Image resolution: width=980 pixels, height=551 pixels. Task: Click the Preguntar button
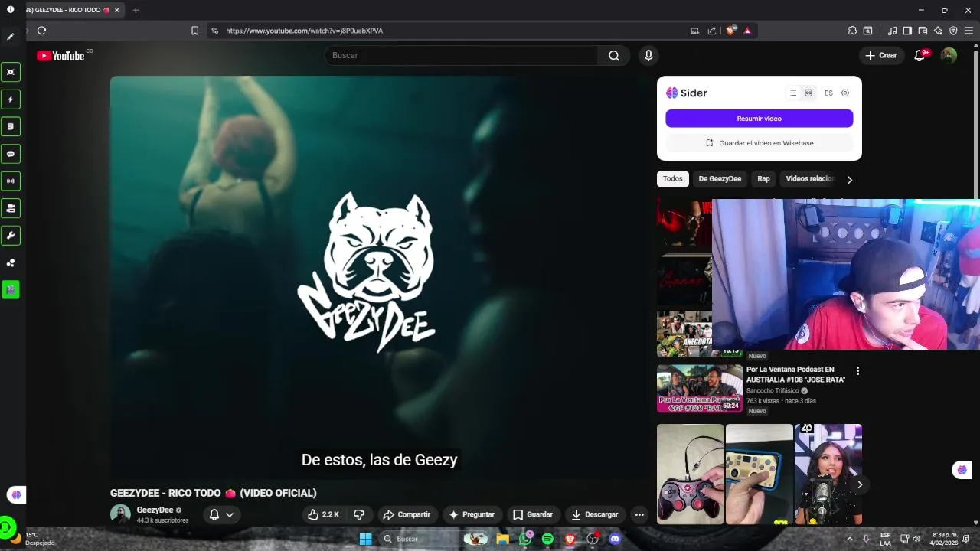click(472, 514)
